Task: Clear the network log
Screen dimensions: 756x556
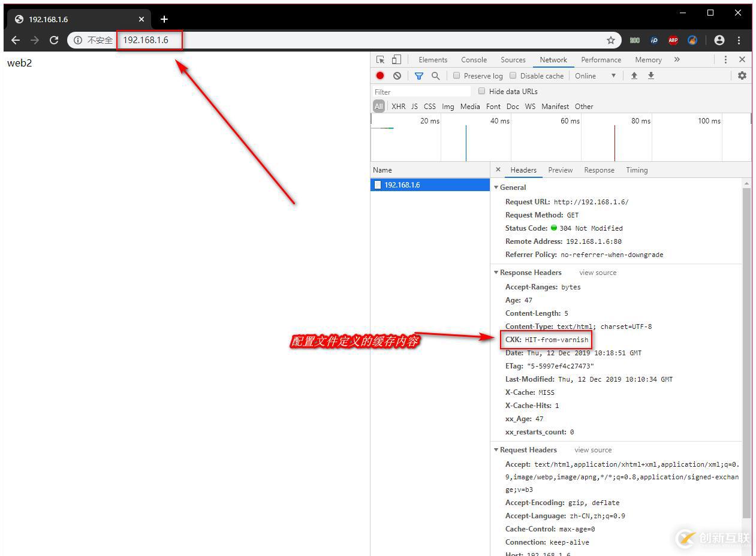Action: (397, 75)
